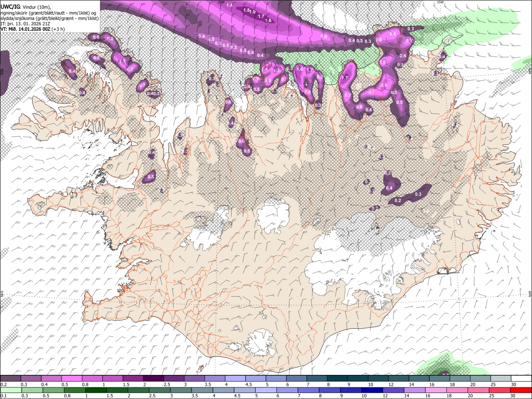Click upper legend swatch between 2 and 2.5
Viewport: 532px width, 399px height.
click(x=153, y=378)
